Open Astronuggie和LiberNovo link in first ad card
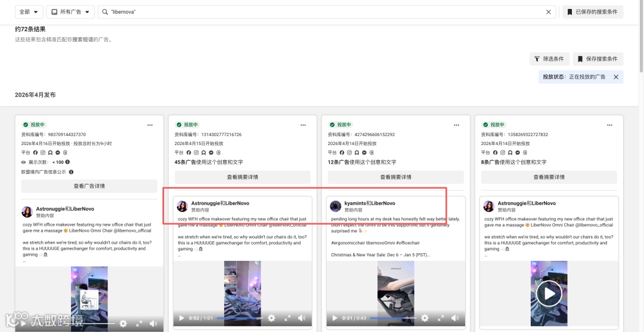644x332 pixels. (x=65, y=209)
